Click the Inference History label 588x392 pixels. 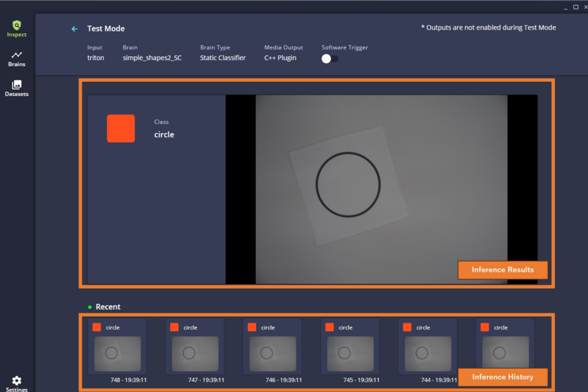[502, 377]
